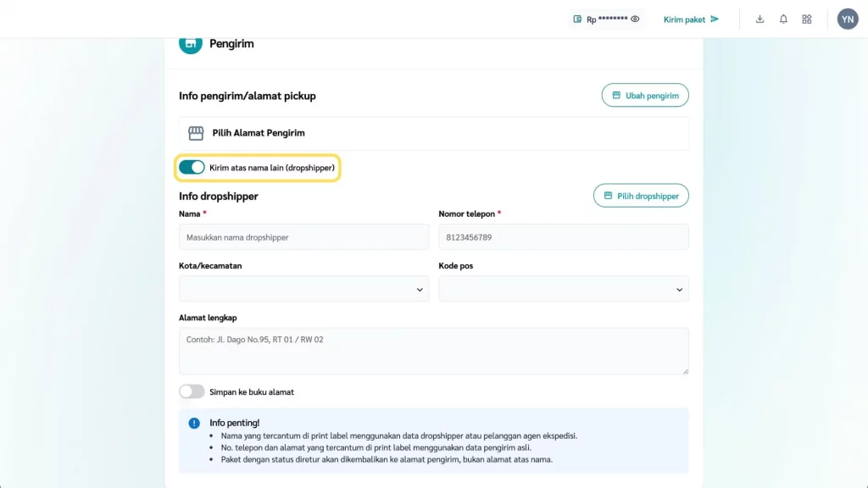Expand the Kota/kecamatan dropdown

pos(303,289)
